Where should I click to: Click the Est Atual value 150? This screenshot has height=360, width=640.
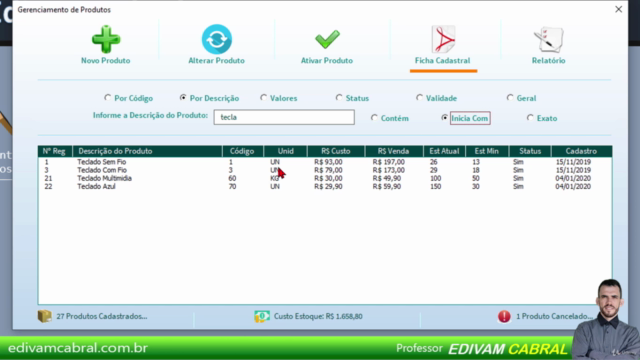[436, 187]
